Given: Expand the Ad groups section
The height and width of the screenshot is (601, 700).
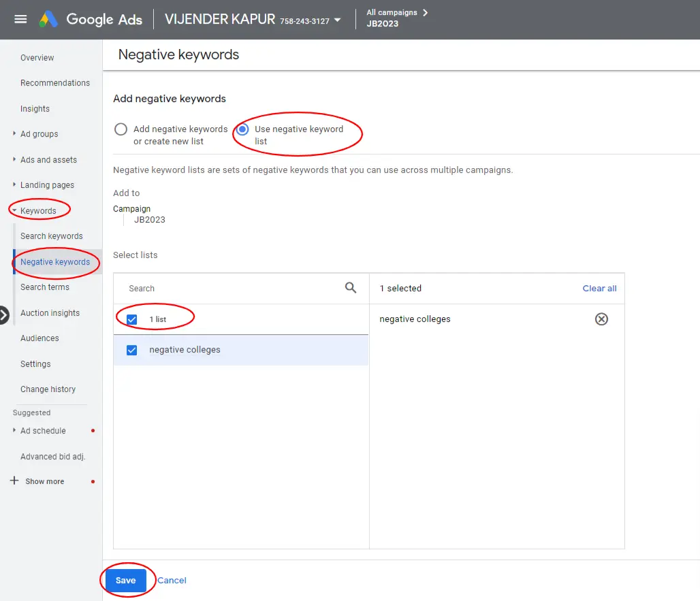Looking at the screenshot, I should click(x=14, y=133).
